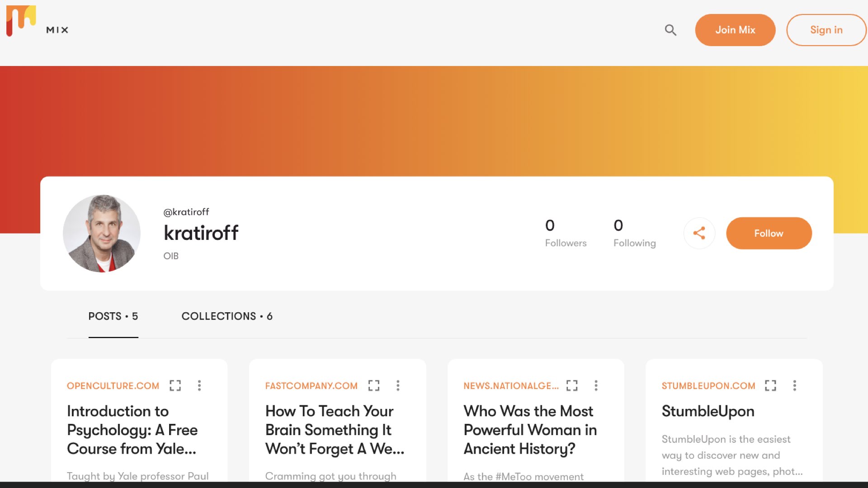Viewport: 868px width, 488px height.
Task: Click the MIX wordmark text
Action: (x=57, y=30)
